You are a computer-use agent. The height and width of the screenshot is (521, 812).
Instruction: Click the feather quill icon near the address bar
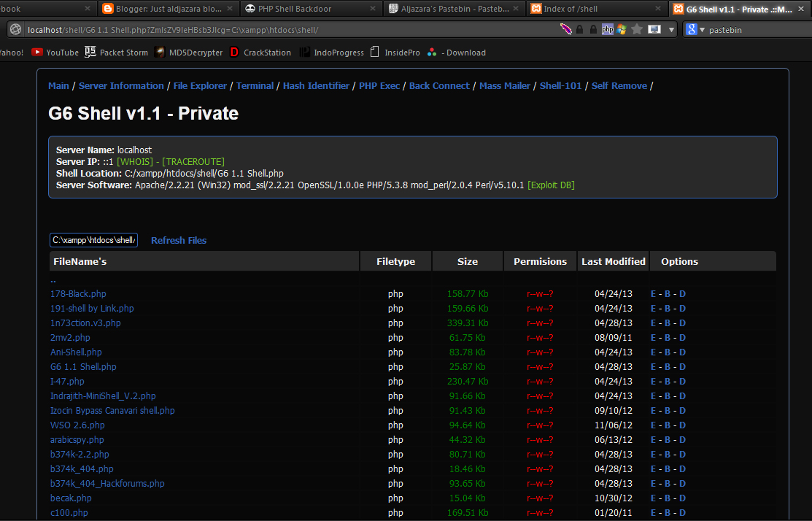coord(565,28)
